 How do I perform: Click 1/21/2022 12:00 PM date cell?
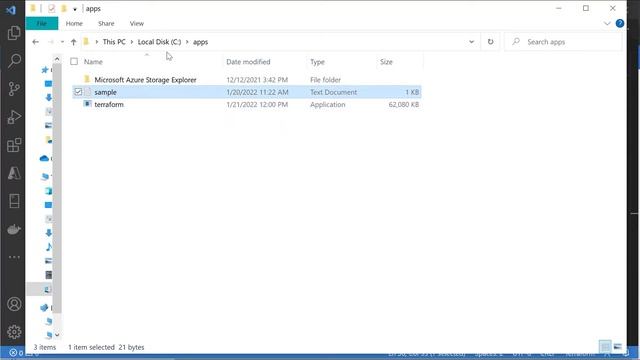[257, 104]
